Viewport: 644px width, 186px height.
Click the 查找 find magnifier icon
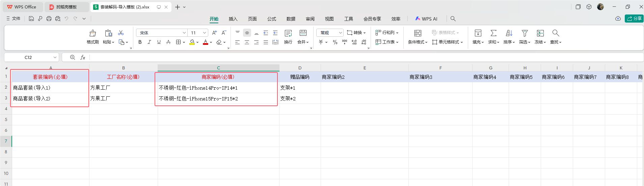(556, 33)
